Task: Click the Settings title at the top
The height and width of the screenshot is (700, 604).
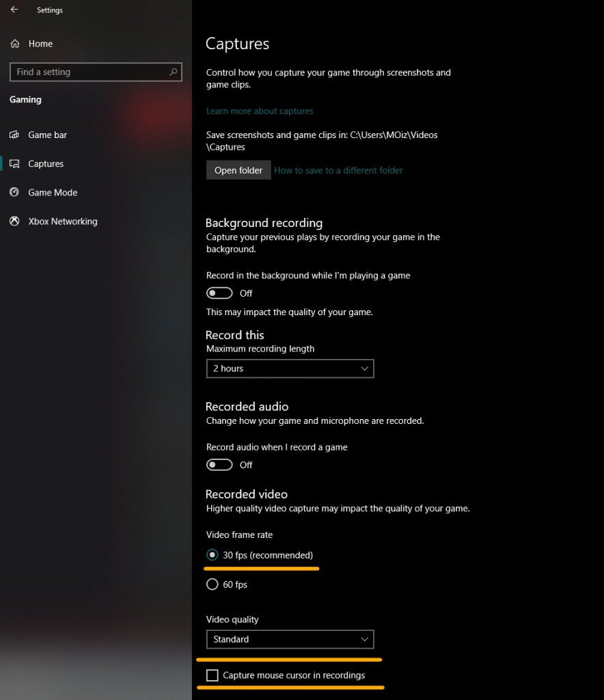Action: coord(49,10)
